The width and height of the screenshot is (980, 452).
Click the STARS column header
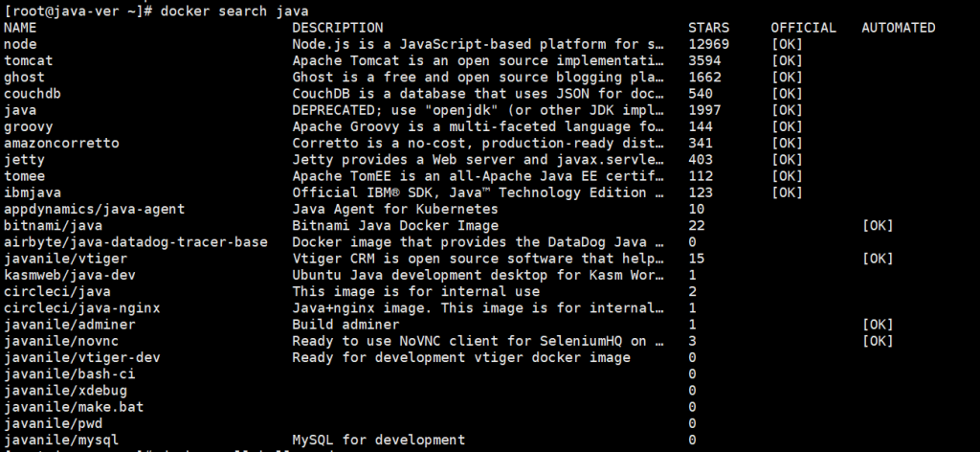click(x=708, y=28)
